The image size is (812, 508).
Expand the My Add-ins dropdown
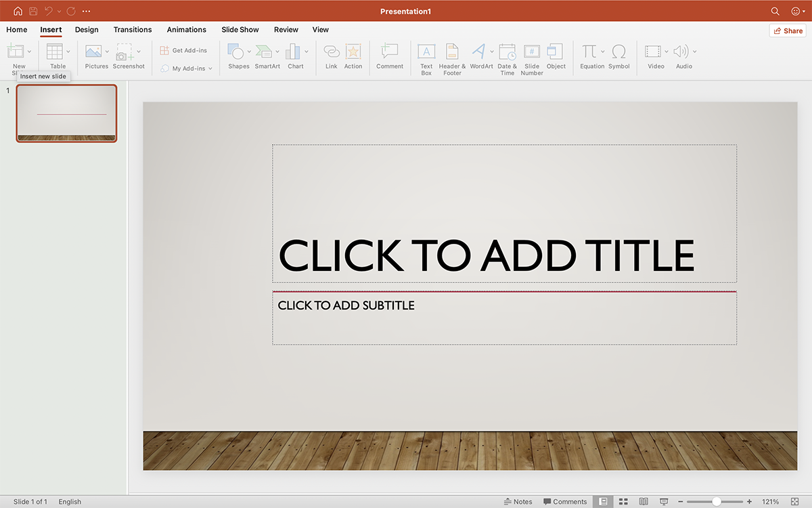pos(210,68)
